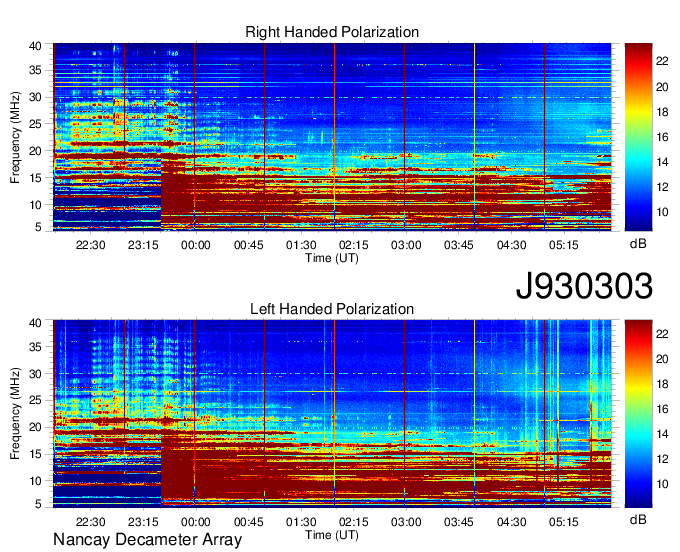Click the 15 MHz frequency tick on the Left Handed plot
The width and height of the screenshot is (680, 552).
pos(35,454)
